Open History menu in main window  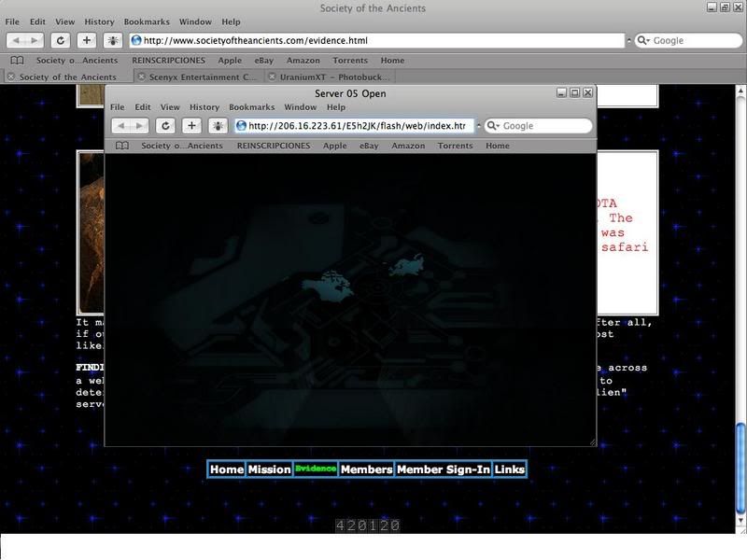pyautogui.click(x=99, y=21)
